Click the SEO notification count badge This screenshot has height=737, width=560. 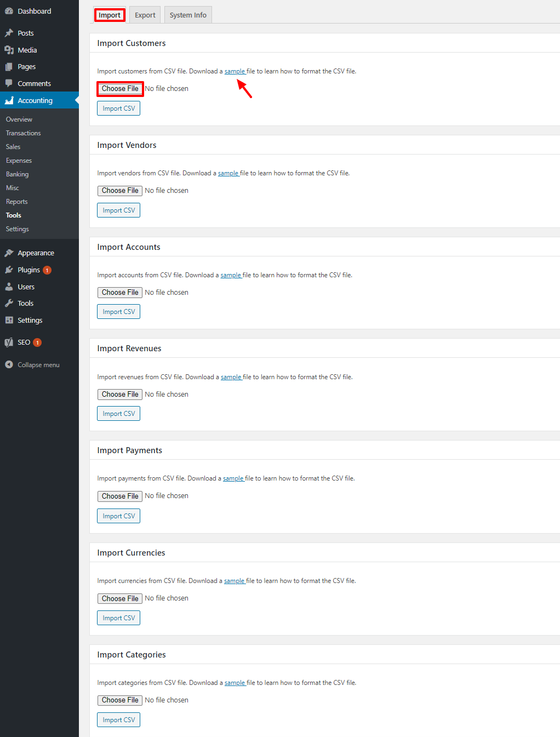pos(37,342)
